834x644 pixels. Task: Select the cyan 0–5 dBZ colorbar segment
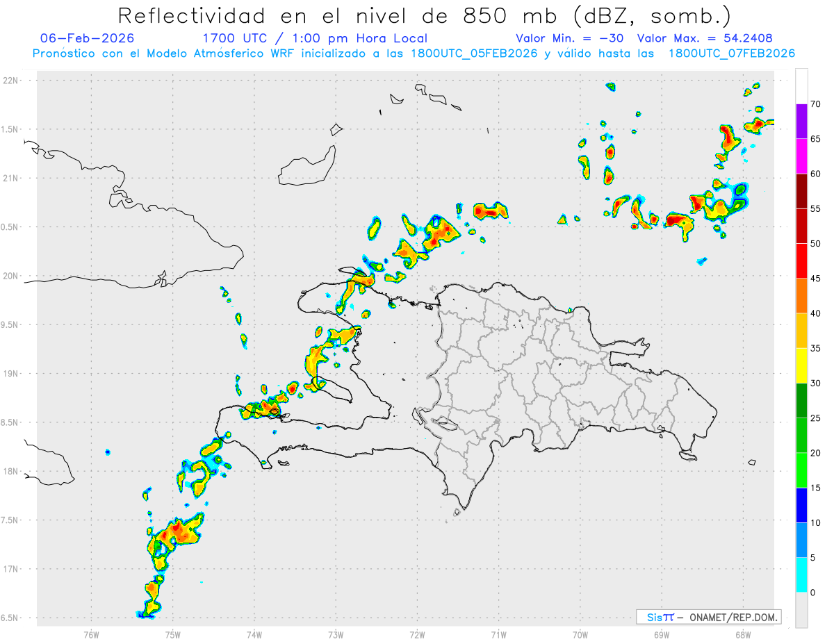click(x=801, y=575)
